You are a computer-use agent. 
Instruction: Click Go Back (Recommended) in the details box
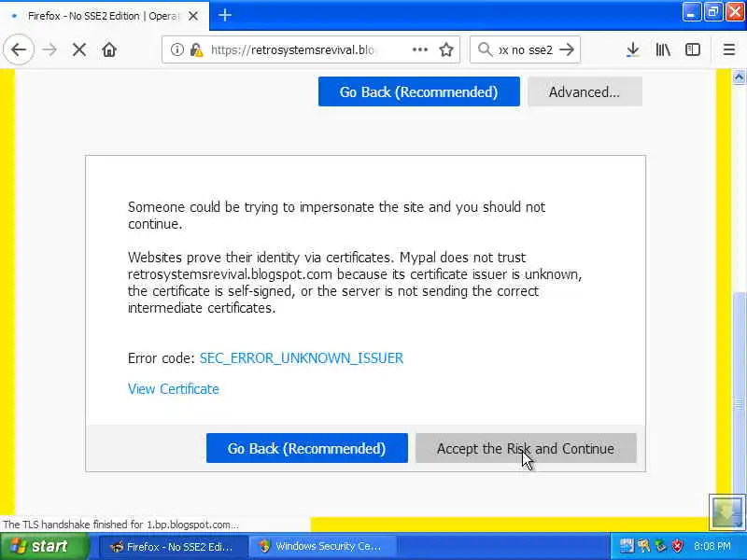pos(307,448)
